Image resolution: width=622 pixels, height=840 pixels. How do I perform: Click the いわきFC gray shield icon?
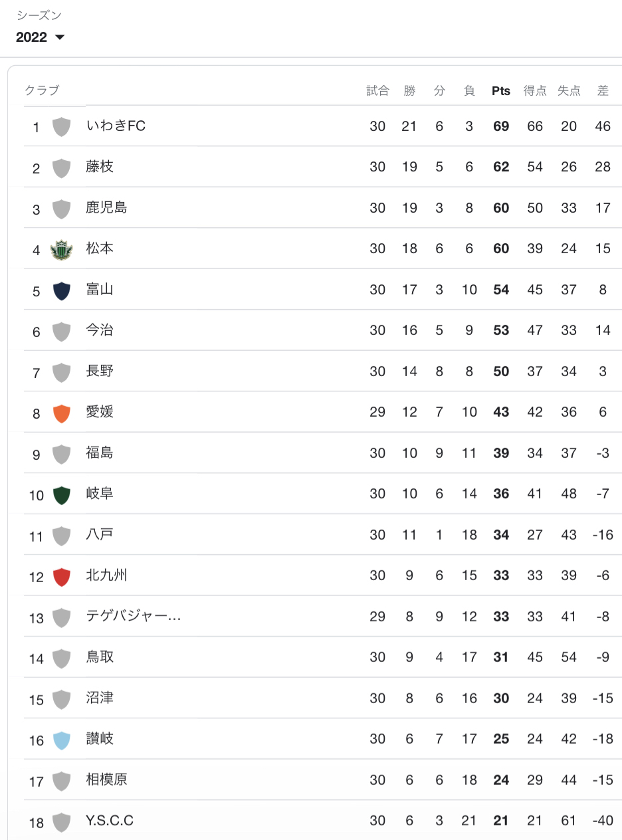[x=61, y=126]
